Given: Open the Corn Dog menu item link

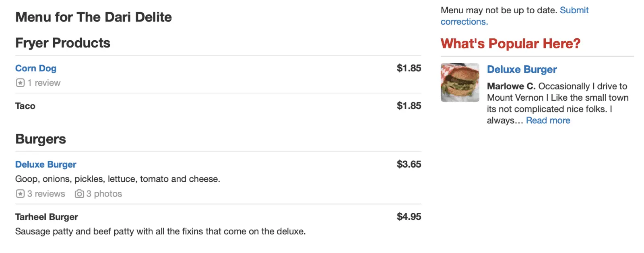Looking at the screenshot, I should (x=36, y=68).
